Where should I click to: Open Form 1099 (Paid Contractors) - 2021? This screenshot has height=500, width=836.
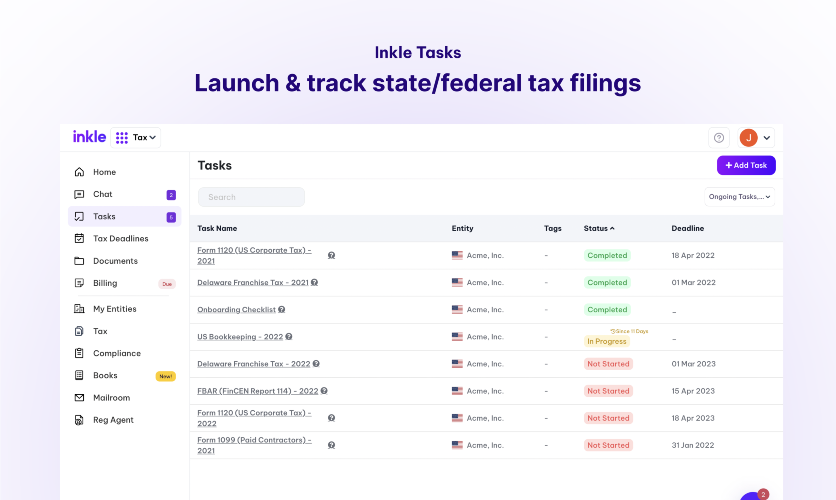254,445
